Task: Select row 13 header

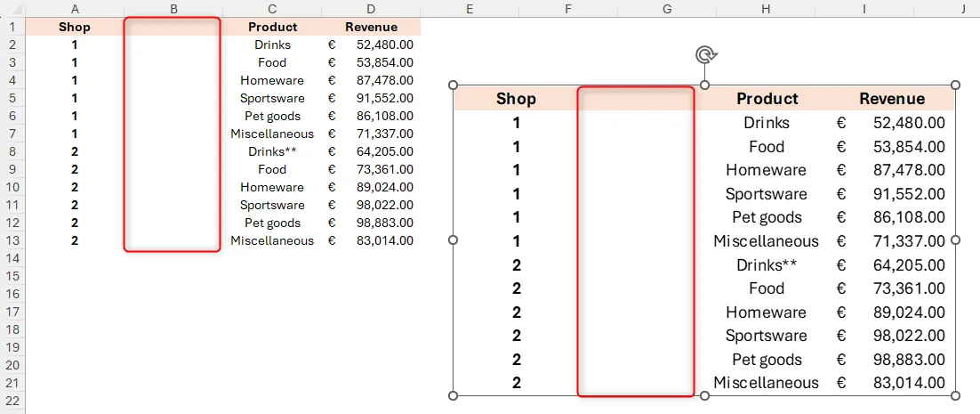Action: point(13,240)
